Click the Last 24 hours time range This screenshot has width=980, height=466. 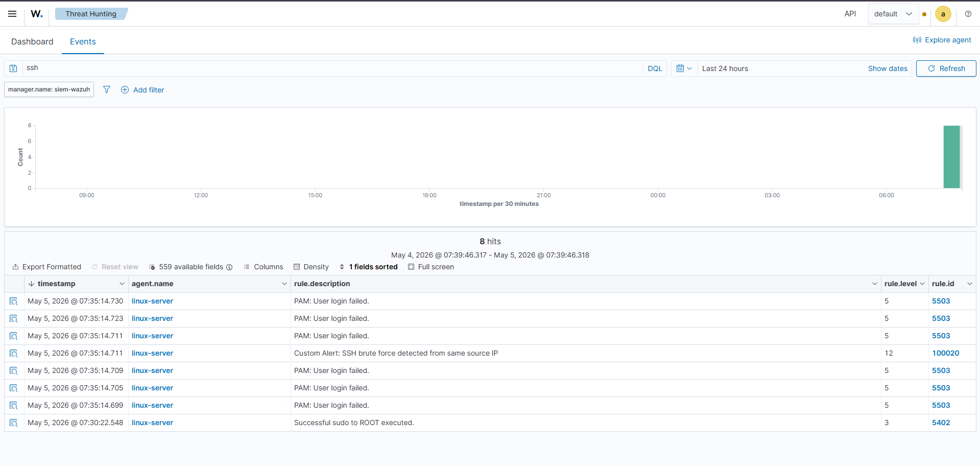tap(725, 68)
